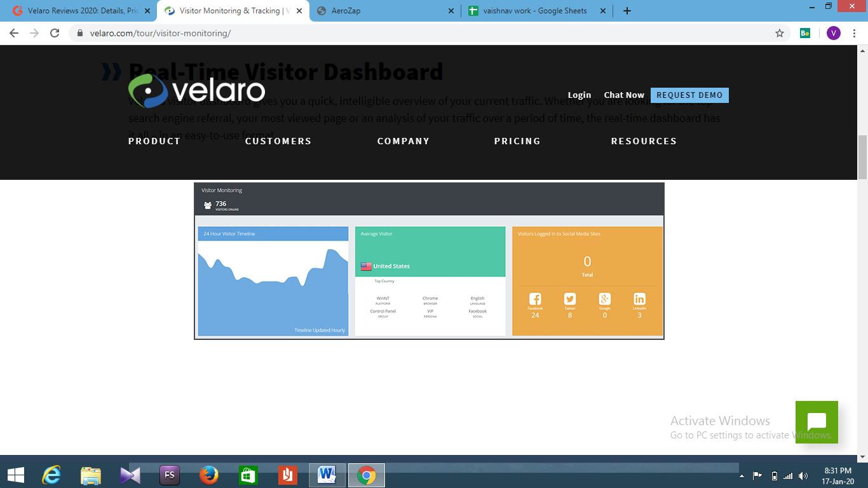Click the scrollbar up arrow

coord(862,50)
